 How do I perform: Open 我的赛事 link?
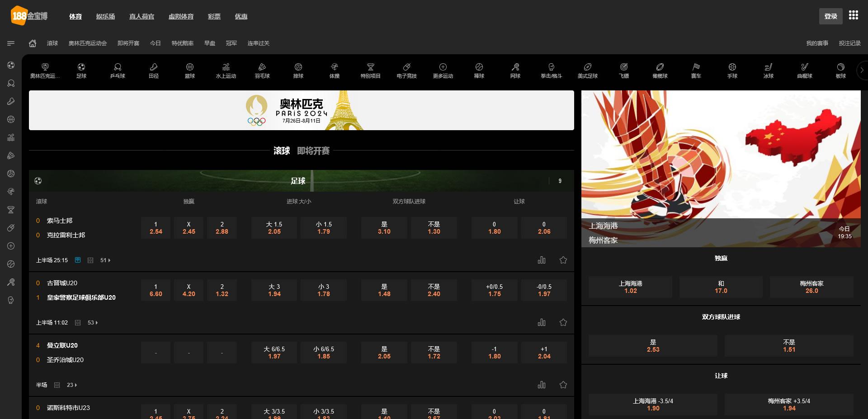[817, 43]
